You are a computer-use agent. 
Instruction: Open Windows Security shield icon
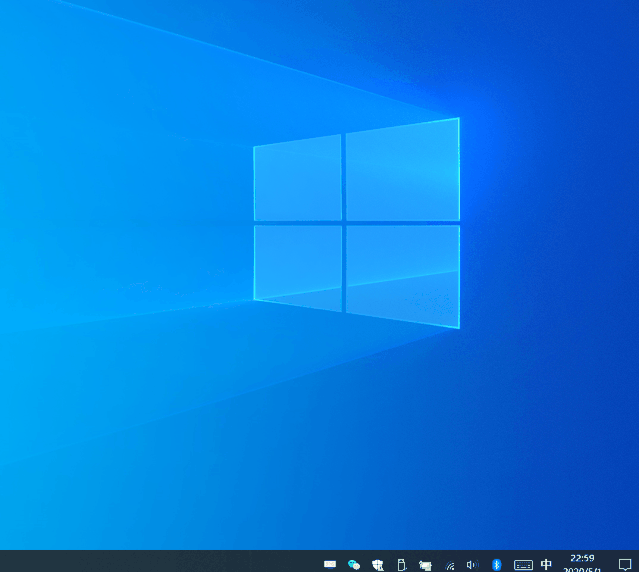coord(378,565)
